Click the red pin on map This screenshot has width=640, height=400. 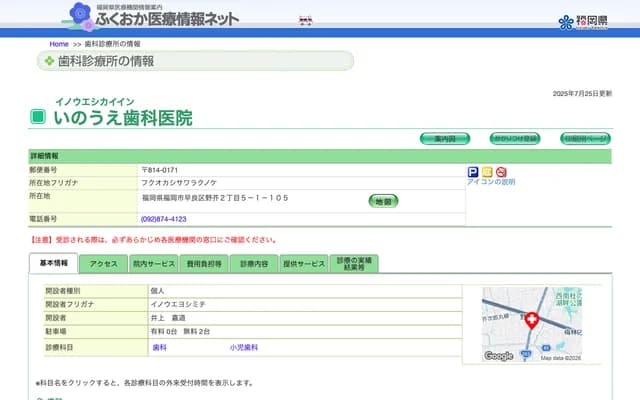[532, 319]
